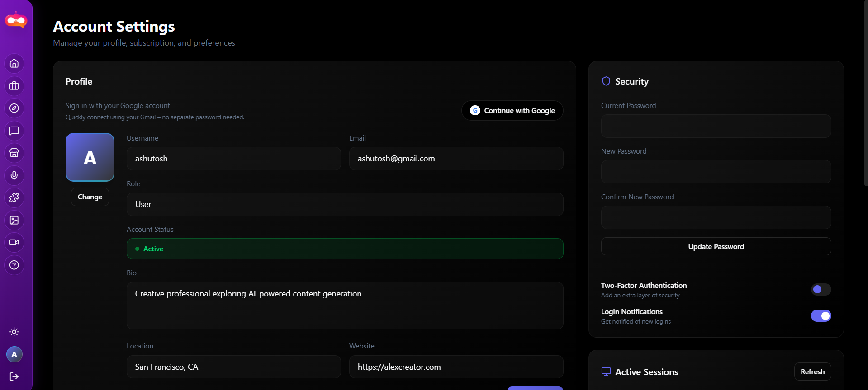
Task: Refresh the Active Sessions list
Action: [813, 371]
